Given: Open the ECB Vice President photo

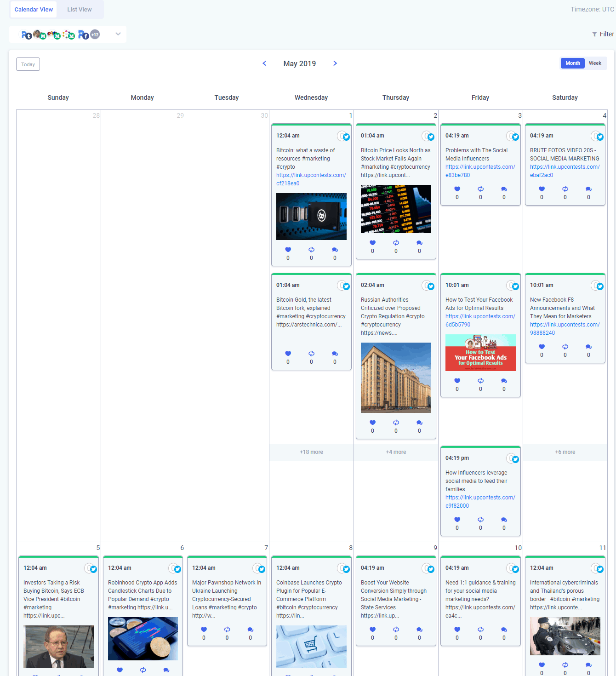Looking at the screenshot, I should 58,647.
